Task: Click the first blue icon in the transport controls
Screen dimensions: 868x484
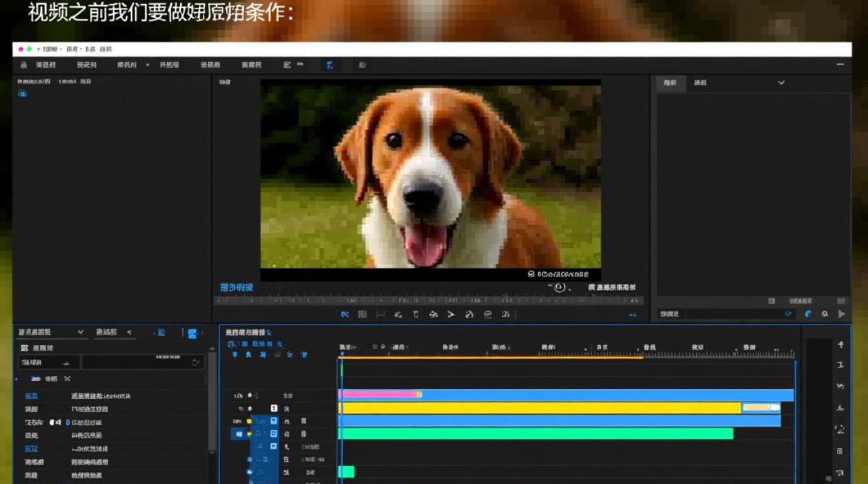Action: click(x=345, y=314)
